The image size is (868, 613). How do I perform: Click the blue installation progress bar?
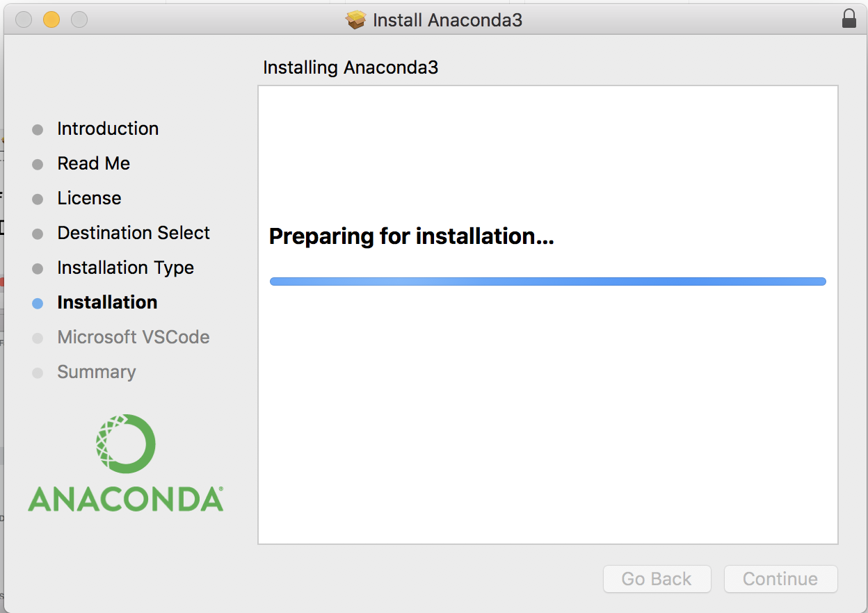point(547,281)
